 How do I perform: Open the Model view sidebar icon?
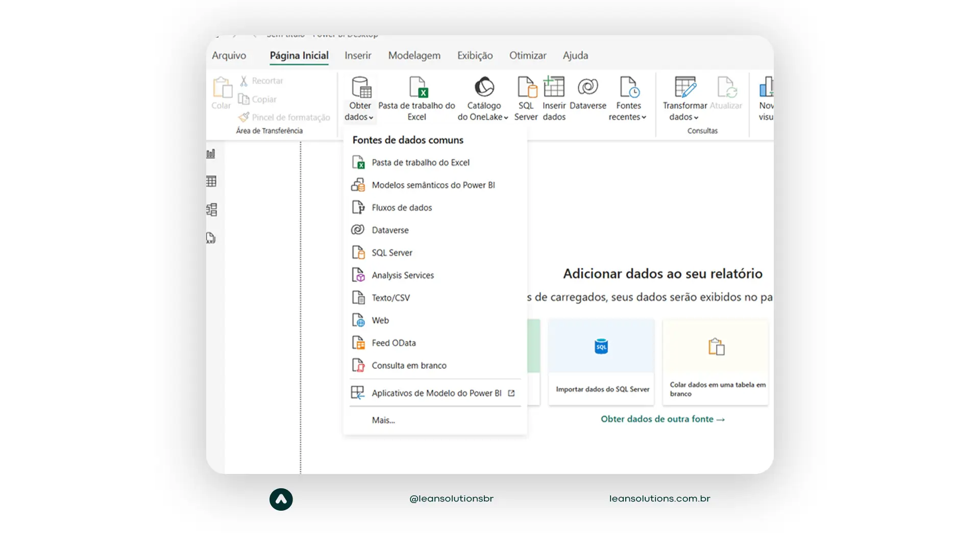(x=211, y=210)
